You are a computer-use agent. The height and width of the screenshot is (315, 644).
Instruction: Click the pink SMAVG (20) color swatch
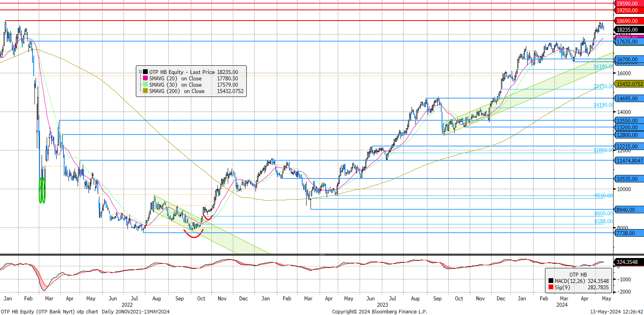pyautogui.click(x=145, y=78)
